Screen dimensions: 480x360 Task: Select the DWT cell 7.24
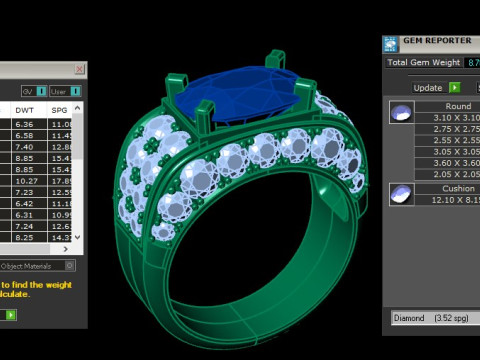point(29,226)
